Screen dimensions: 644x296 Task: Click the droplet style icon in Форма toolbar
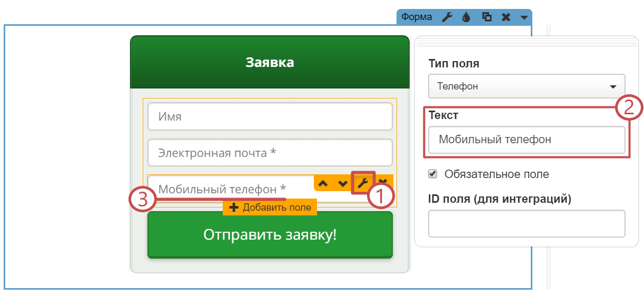coord(466,17)
